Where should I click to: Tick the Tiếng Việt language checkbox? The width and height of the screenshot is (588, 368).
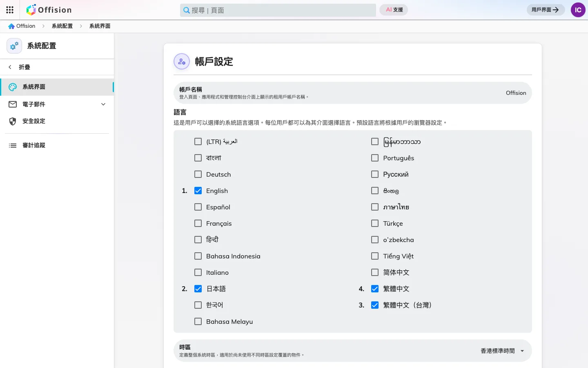coord(375,256)
